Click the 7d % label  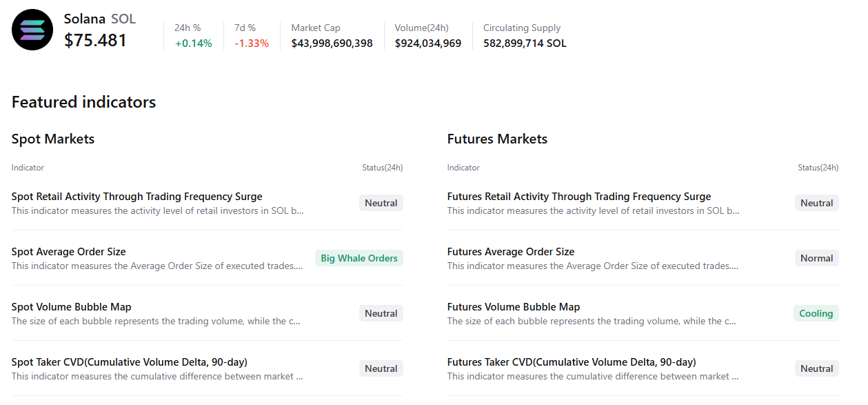(x=245, y=28)
